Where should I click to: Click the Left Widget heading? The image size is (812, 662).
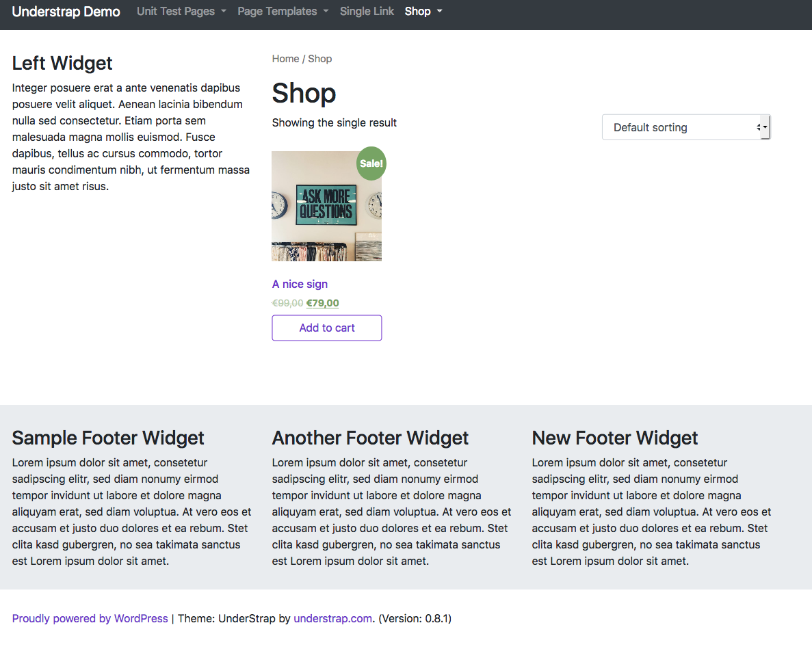(x=62, y=63)
